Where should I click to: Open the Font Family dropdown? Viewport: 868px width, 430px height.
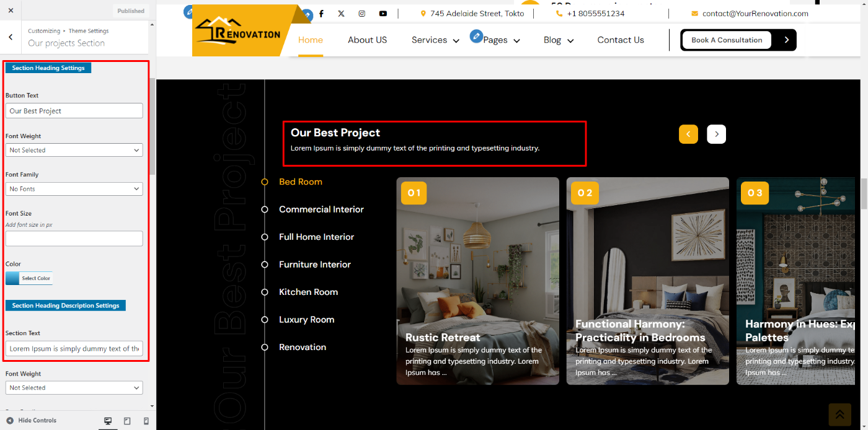tap(74, 189)
